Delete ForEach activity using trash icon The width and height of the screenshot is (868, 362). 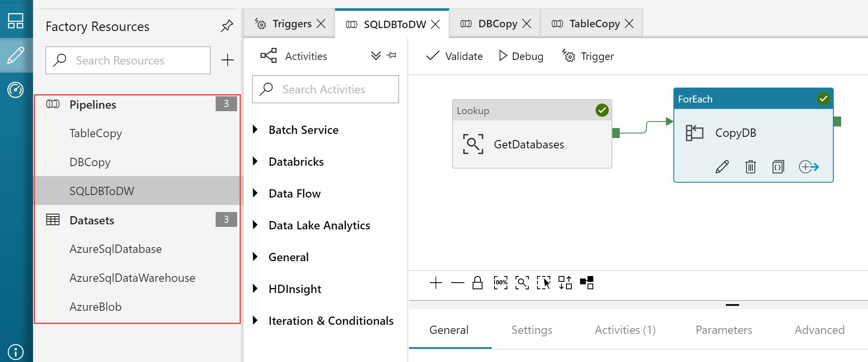point(750,167)
